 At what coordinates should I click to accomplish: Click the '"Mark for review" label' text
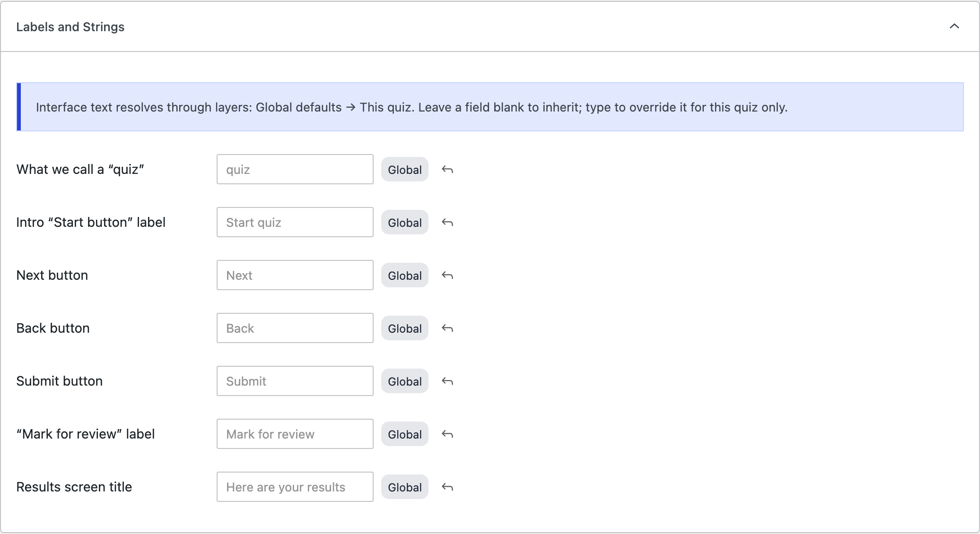click(x=86, y=434)
